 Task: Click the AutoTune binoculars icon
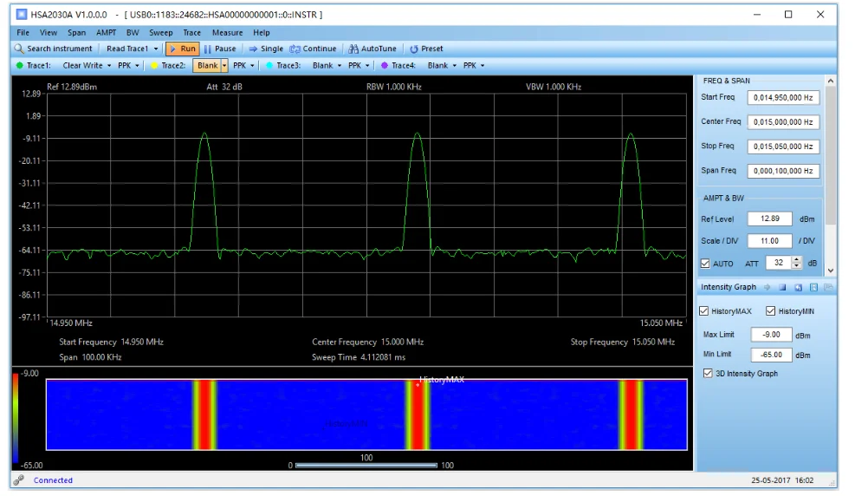point(353,49)
